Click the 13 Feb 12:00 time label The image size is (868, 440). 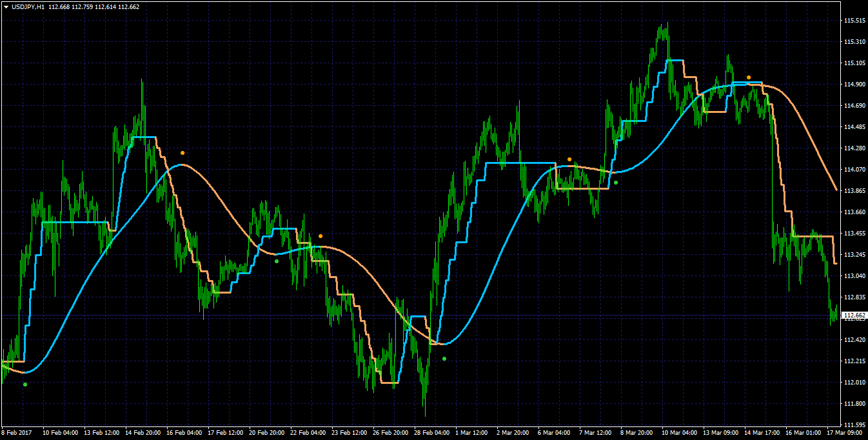click(x=102, y=433)
